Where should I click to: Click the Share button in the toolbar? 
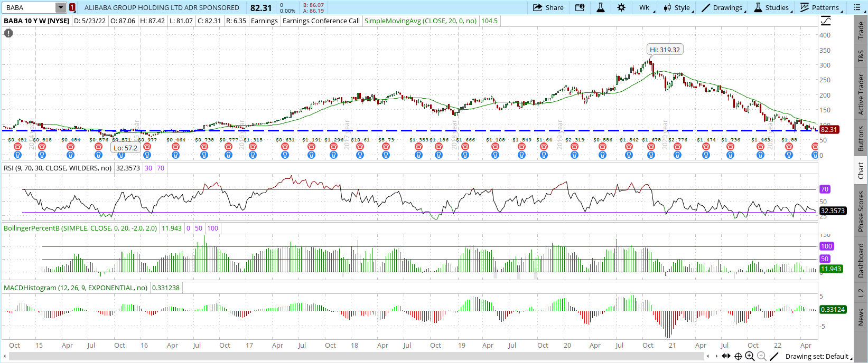(x=548, y=7)
